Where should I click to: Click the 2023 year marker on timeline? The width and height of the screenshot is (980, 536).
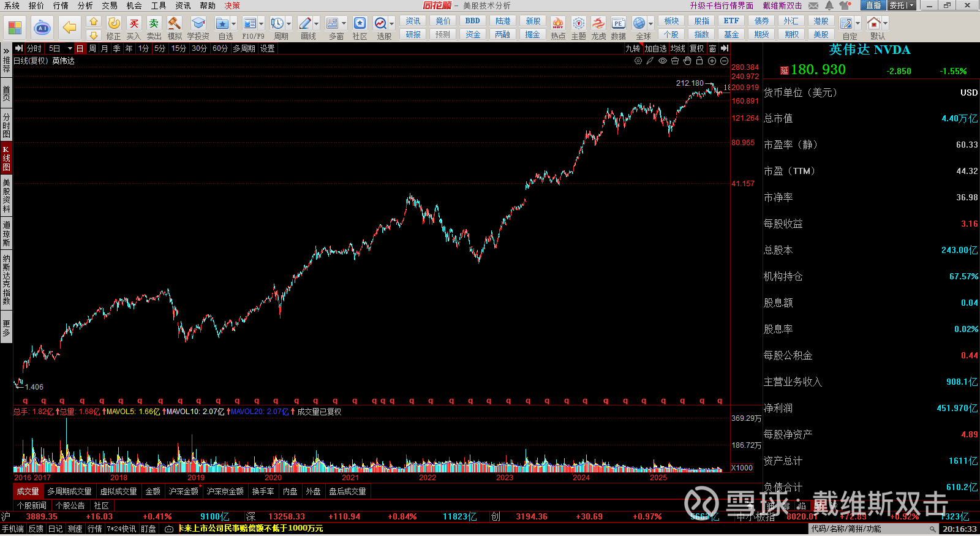pos(505,478)
